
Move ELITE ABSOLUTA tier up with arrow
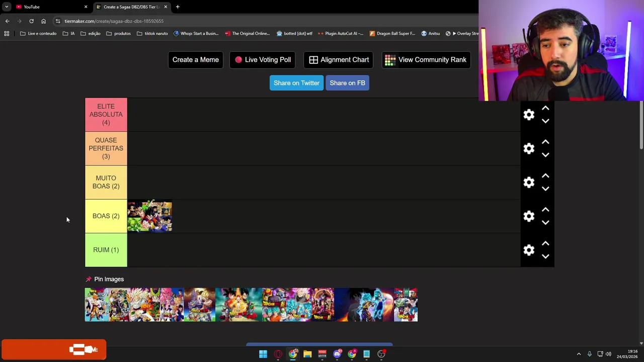(545, 108)
